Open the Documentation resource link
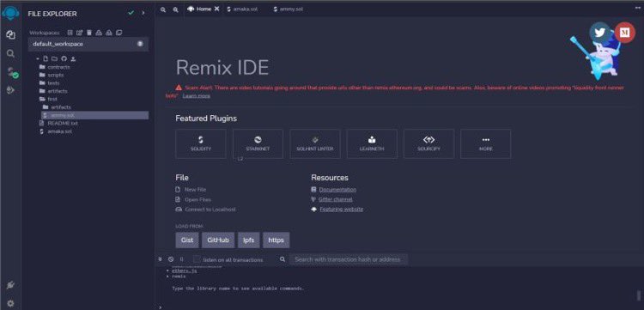644x310 pixels. (x=337, y=190)
